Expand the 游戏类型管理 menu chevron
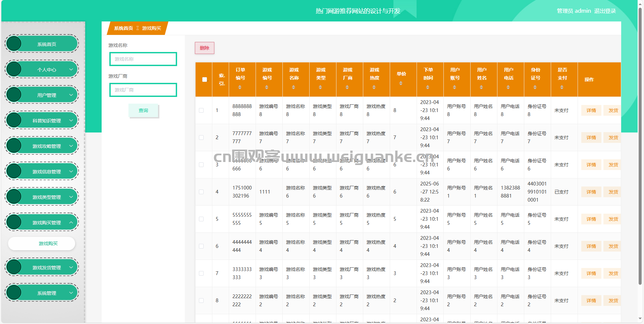Image resolution: width=644 pixels, height=324 pixels. [x=71, y=197]
